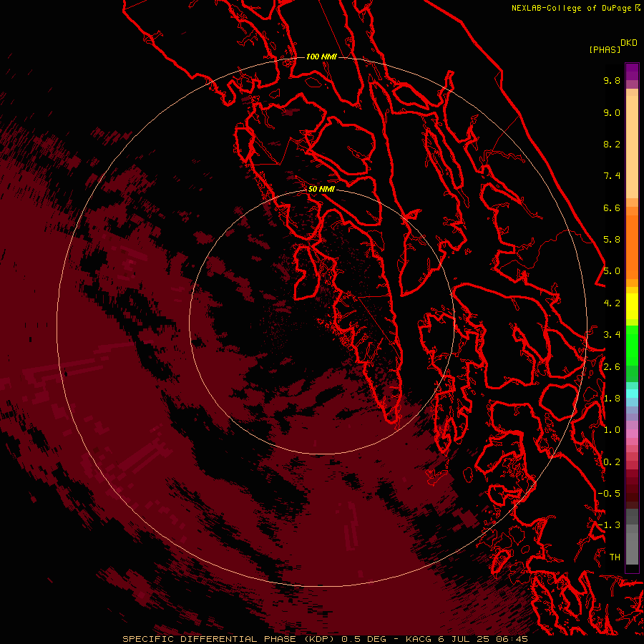The height and width of the screenshot is (644, 644).
Task: Select the 4.2 scale value
Action: coord(612,303)
